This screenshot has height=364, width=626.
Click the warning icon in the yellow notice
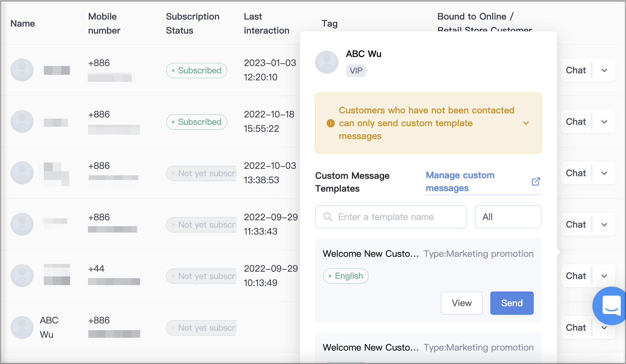pos(331,123)
